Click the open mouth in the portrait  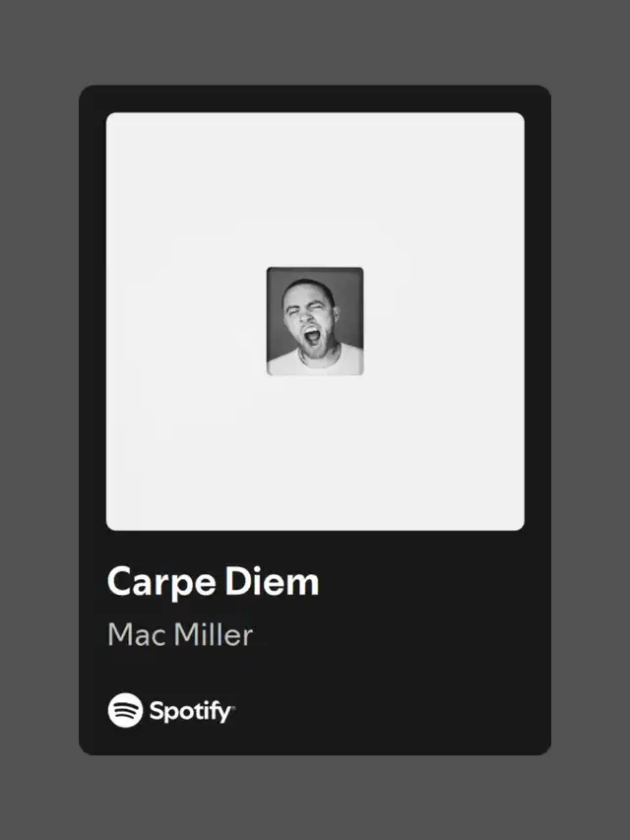click(312, 338)
